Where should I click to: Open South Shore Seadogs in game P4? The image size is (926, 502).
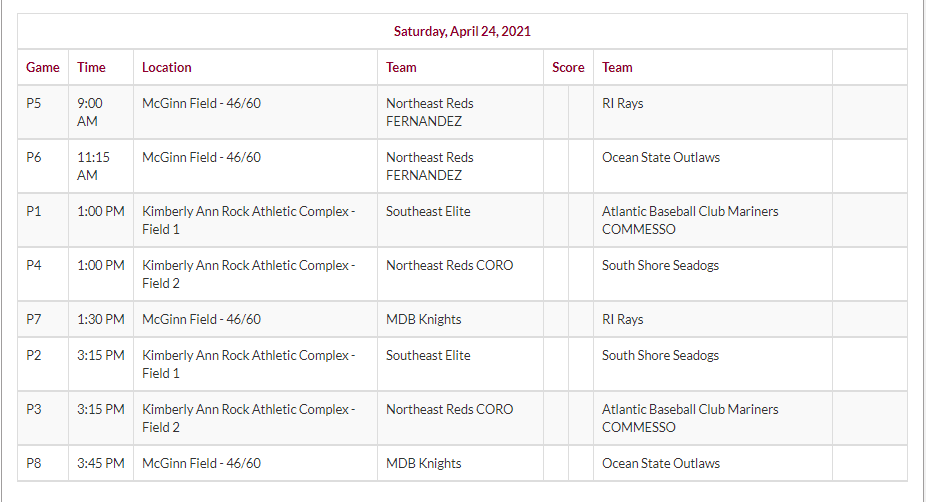(660, 265)
